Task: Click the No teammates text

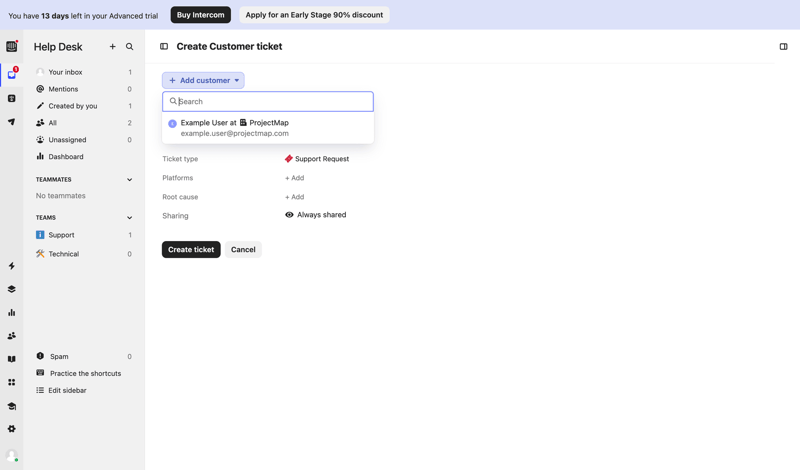Action: coord(61,195)
